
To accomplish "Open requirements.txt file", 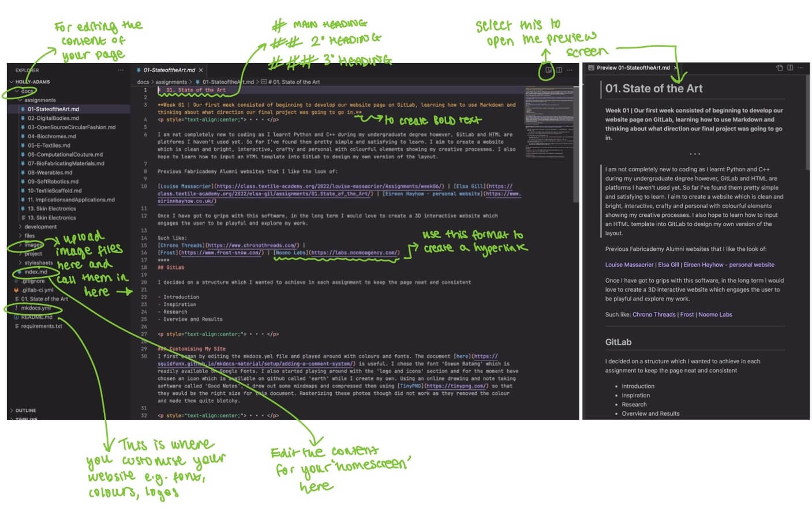I will 41,326.
